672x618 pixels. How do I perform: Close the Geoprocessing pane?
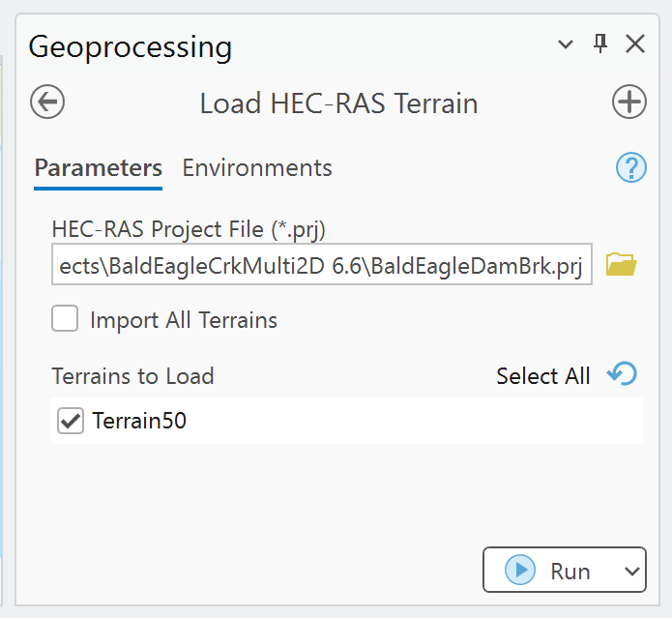pos(634,44)
